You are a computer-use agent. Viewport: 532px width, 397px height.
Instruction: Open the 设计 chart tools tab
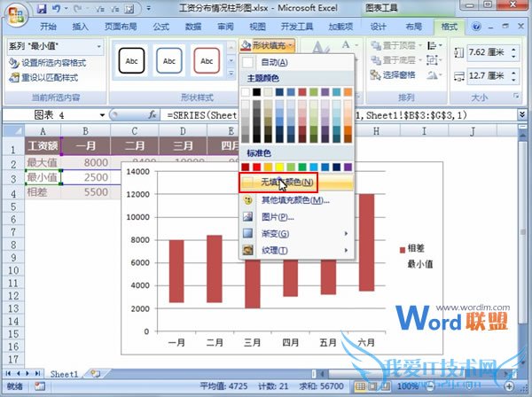(378, 27)
